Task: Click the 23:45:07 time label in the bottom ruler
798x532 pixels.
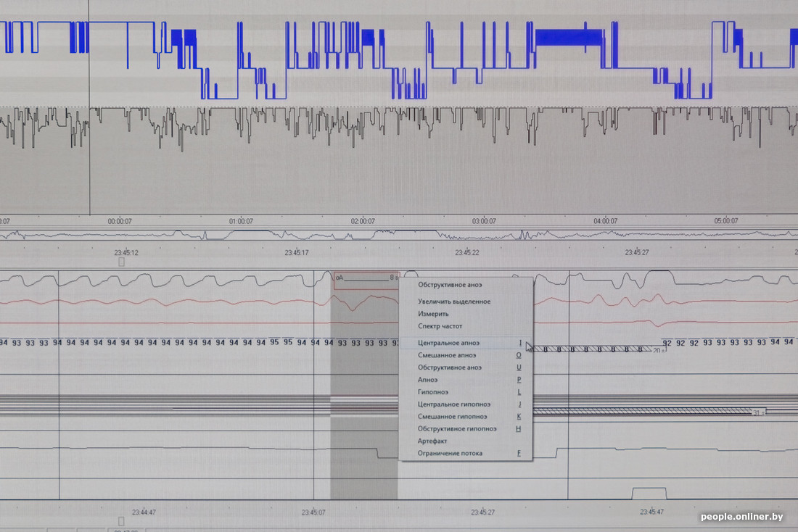Action: [x=313, y=512]
